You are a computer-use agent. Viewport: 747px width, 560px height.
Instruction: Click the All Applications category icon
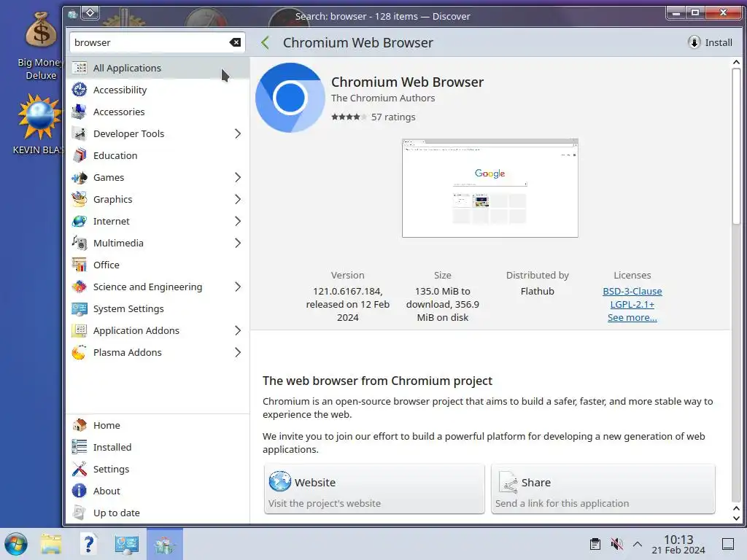tap(79, 68)
